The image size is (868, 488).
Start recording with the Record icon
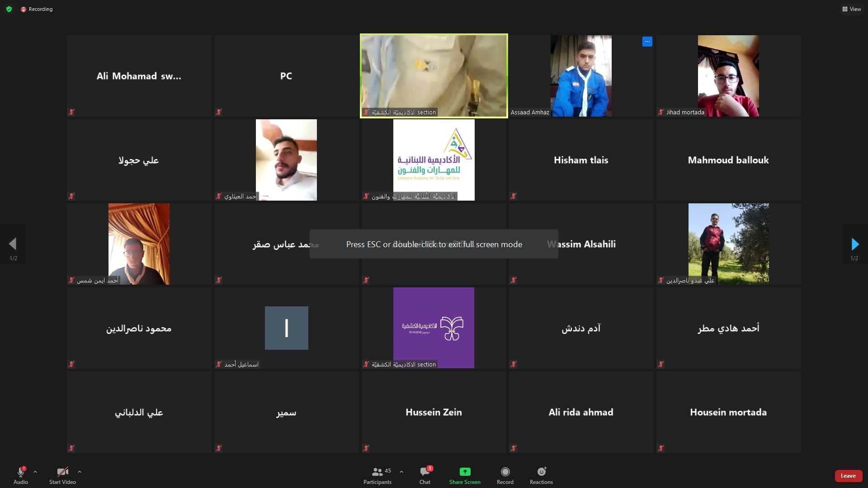[505, 475]
